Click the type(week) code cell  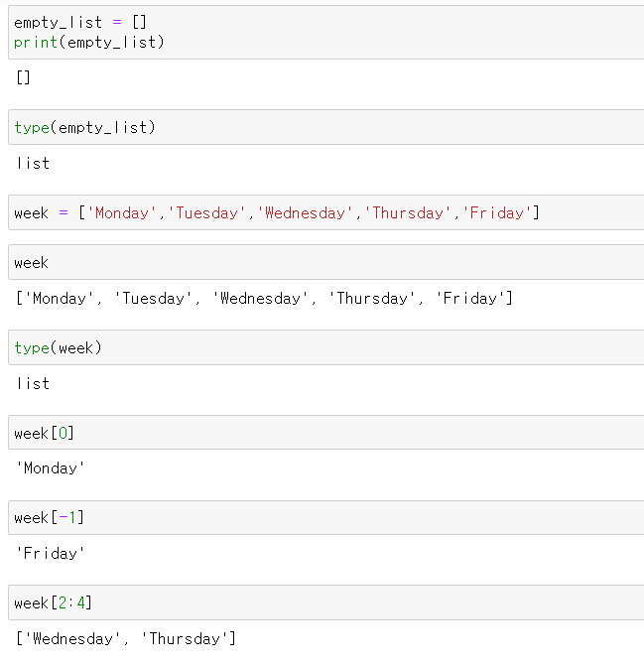tap(325, 347)
